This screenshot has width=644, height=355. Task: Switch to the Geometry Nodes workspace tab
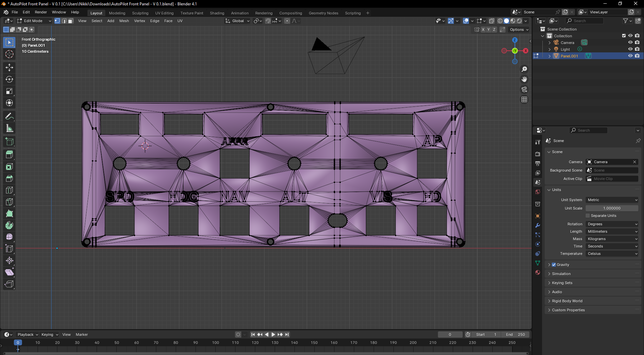click(x=323, y=13)
